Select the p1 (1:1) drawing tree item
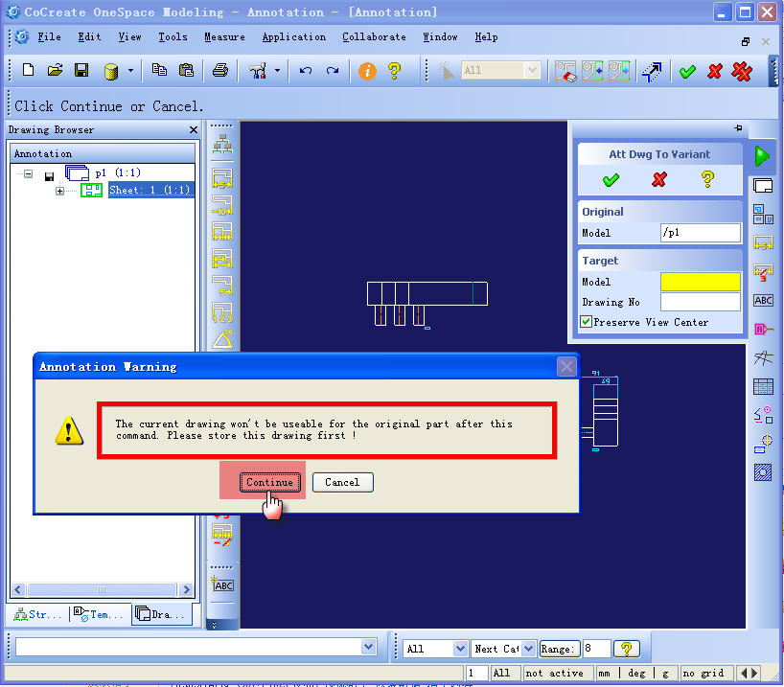784x687 pixels. click(x=118, y=173)
